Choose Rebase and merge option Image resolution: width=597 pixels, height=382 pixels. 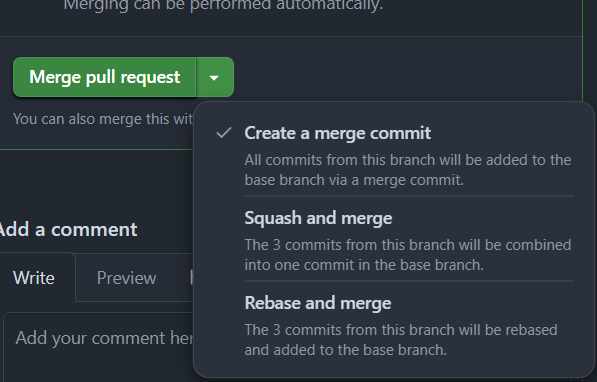coord(394,325)
